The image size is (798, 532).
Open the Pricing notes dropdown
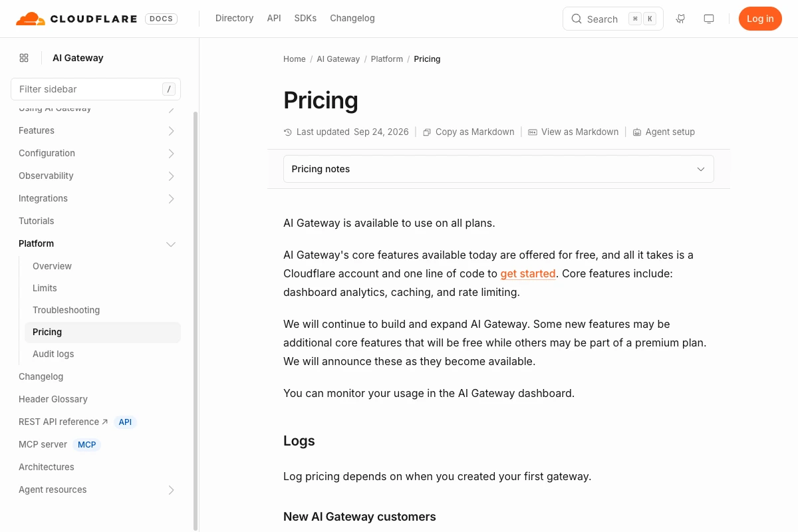pyautogui.click(x=499, y=169)
